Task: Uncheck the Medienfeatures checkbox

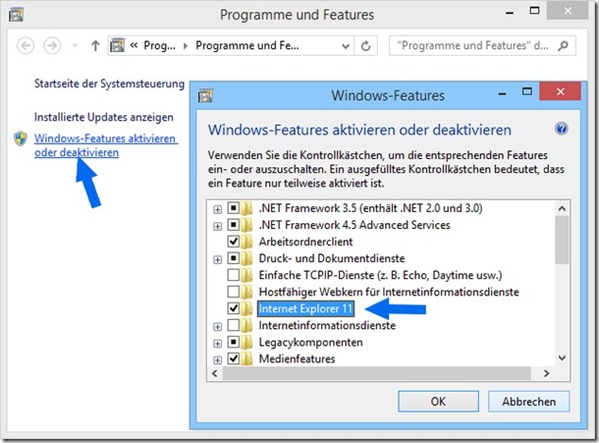Action: (x=233, y=359)
